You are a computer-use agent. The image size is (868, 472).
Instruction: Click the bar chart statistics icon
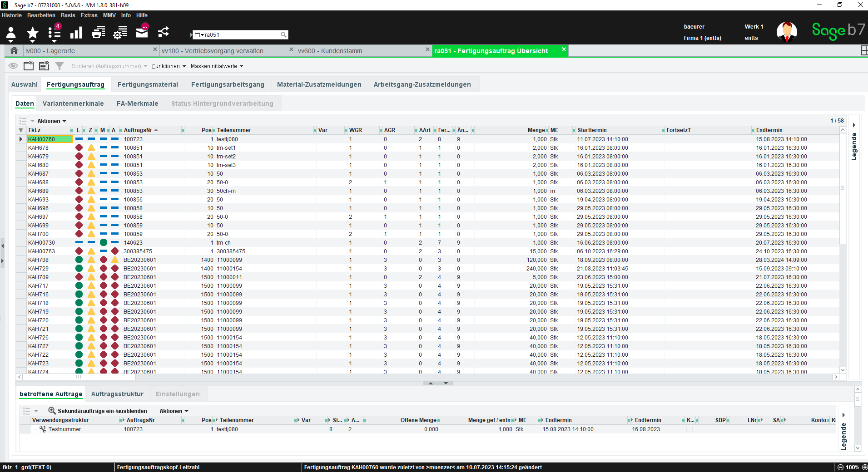pos(76,33)
